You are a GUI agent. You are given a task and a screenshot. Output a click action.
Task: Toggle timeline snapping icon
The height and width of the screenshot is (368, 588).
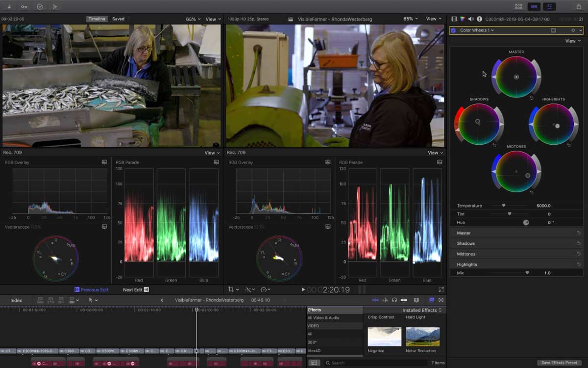point(404,300)
